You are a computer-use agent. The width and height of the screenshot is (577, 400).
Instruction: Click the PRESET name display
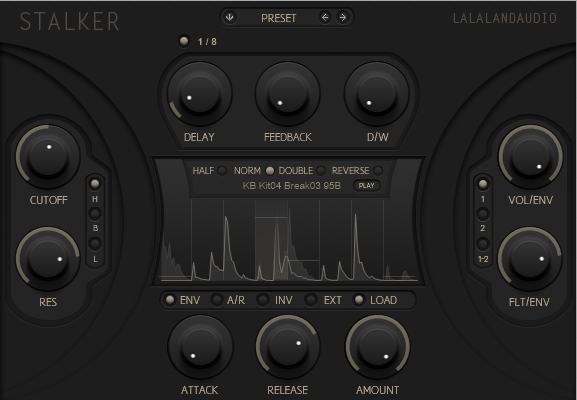(278, 18)
